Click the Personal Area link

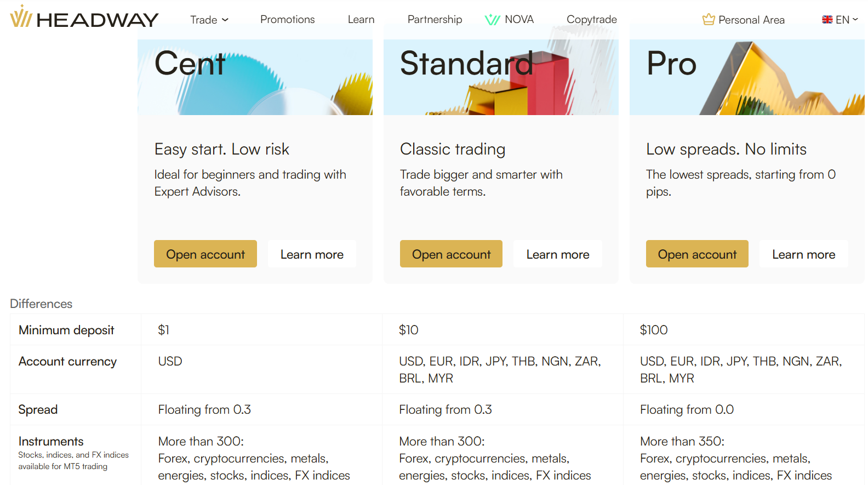[751, 20]
